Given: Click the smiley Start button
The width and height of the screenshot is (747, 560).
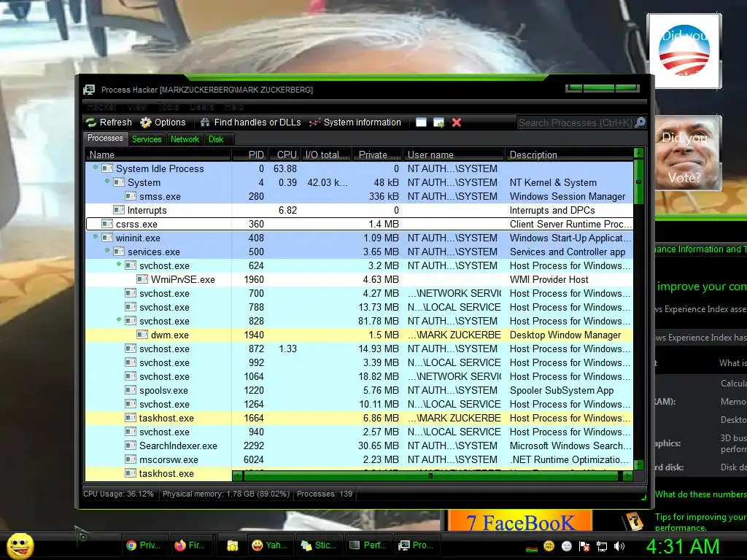Looking at the screenshot, I should (20, 545).
